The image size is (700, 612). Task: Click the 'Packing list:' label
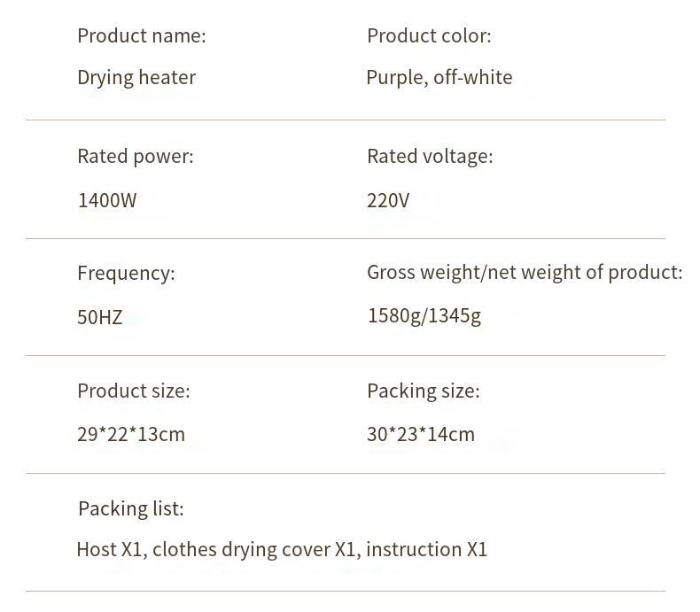tap(131, 509)
